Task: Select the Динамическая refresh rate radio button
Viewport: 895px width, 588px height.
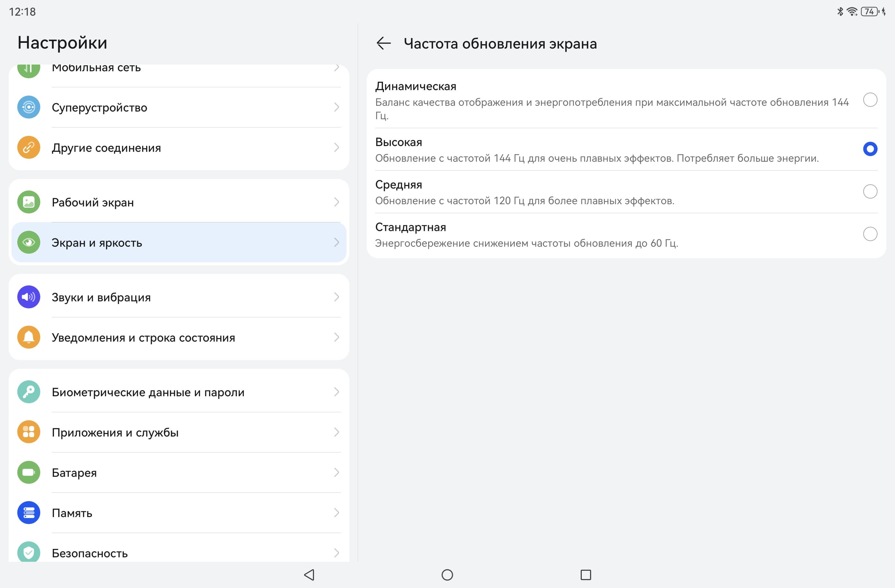Action: point(870,100)
